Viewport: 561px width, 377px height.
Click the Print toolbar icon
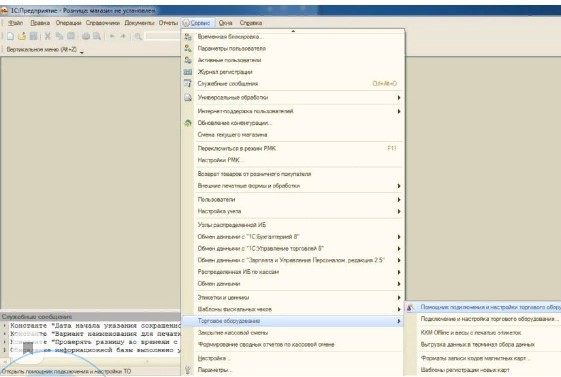(x=86, y=36)
